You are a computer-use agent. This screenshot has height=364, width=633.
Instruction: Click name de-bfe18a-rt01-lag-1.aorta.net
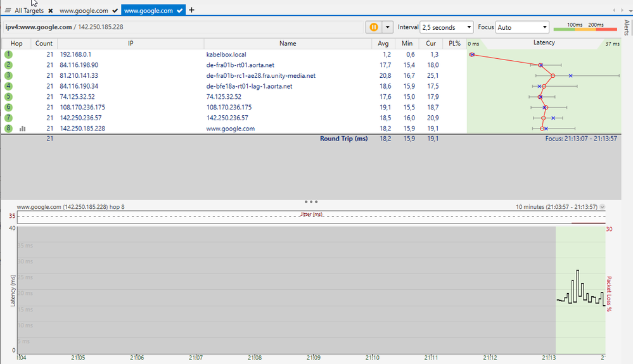[x=249, y=86]
